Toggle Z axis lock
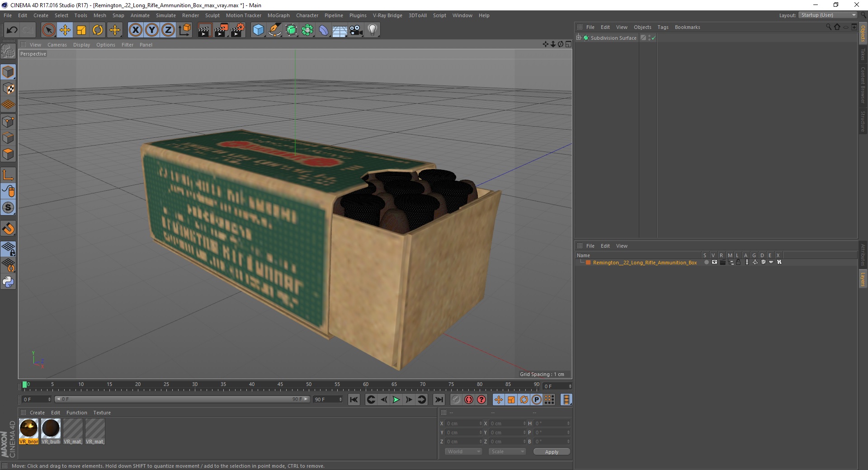Screen dimensions: 868x470 [168, 30]
